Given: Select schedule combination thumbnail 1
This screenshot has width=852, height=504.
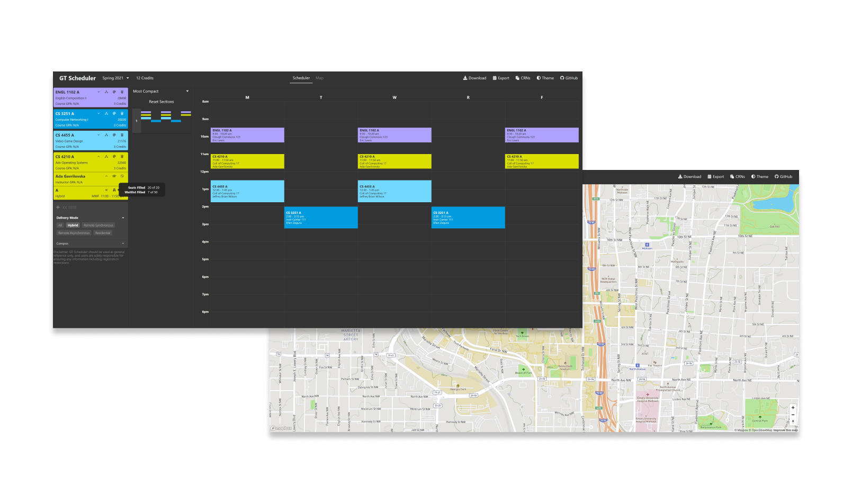Looking at the screenshot, I should (x=162, y=121).
